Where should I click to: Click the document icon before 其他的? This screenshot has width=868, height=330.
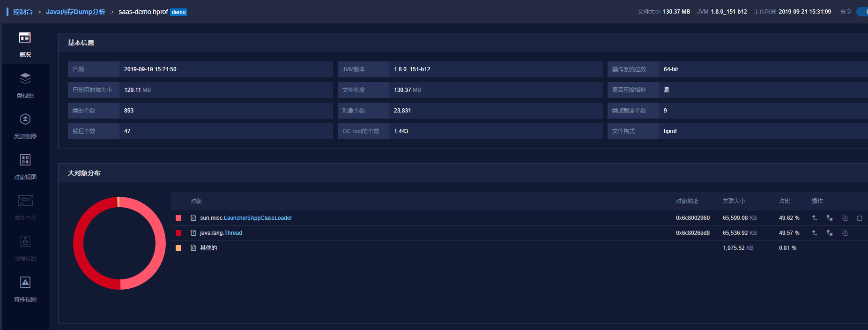193,248
